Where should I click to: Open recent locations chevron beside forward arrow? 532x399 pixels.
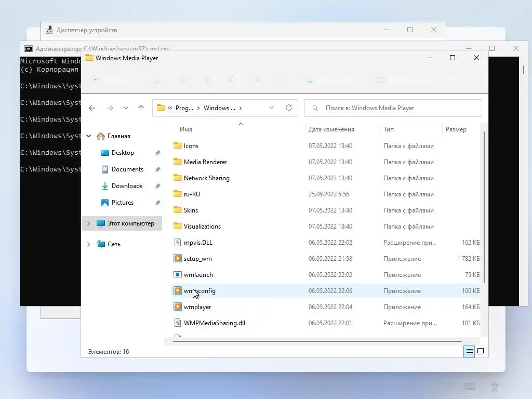point(126,108)
